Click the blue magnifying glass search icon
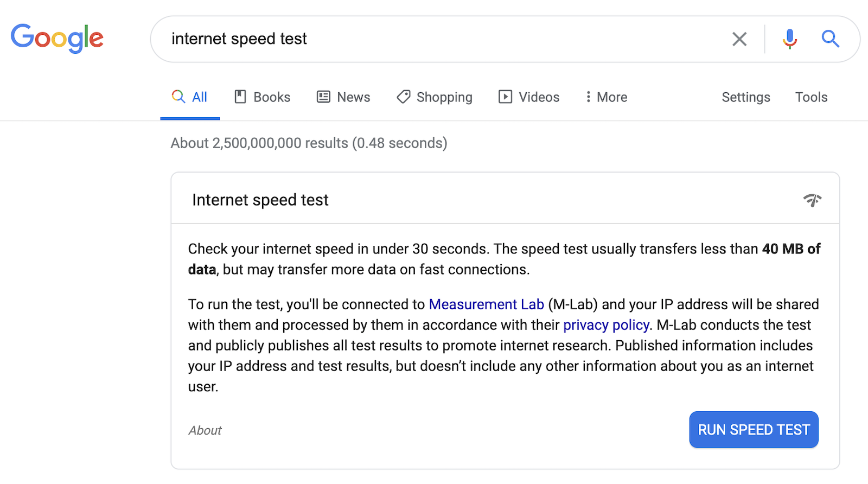The height and width of the screenshot is (484, 868). (830, 39)
